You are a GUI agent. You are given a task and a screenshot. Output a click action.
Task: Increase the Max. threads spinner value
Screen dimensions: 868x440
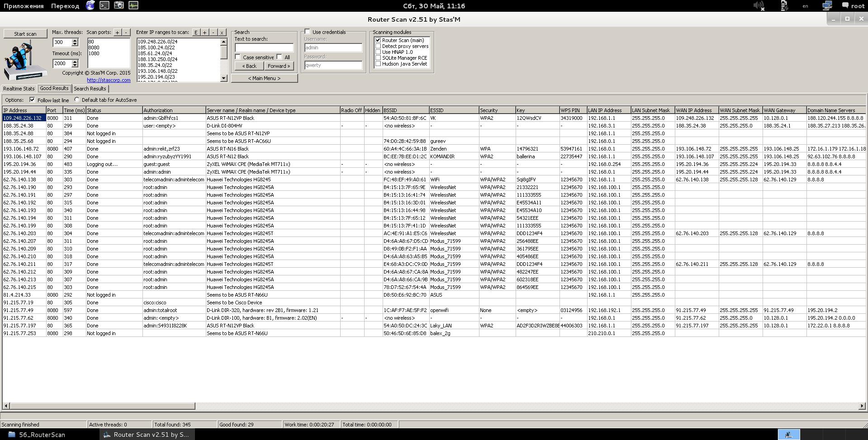tap(75, 40)
